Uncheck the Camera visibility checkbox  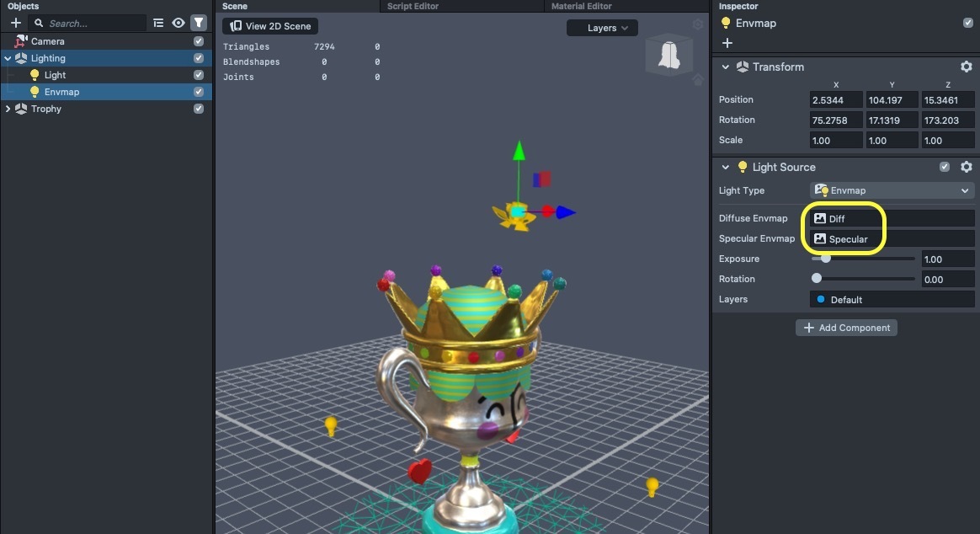click(x=199, y=41)
